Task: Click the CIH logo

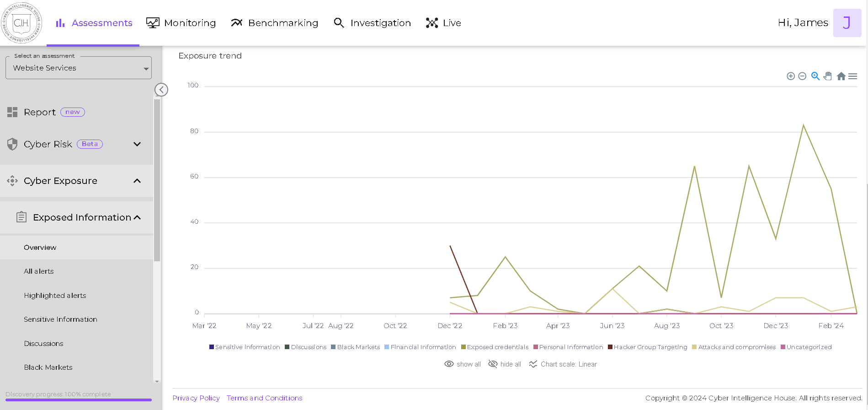Action: (21, 23)
